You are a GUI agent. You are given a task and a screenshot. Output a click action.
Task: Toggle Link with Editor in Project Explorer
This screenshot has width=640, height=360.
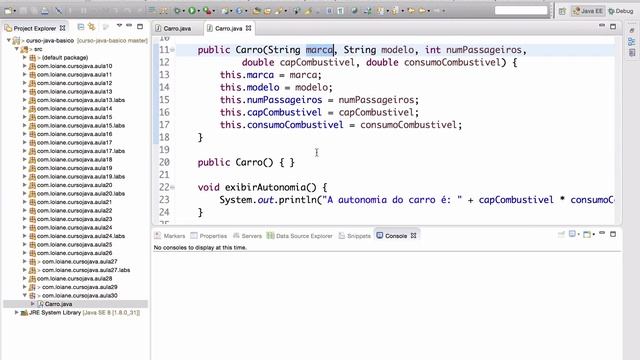pos(92,27)
